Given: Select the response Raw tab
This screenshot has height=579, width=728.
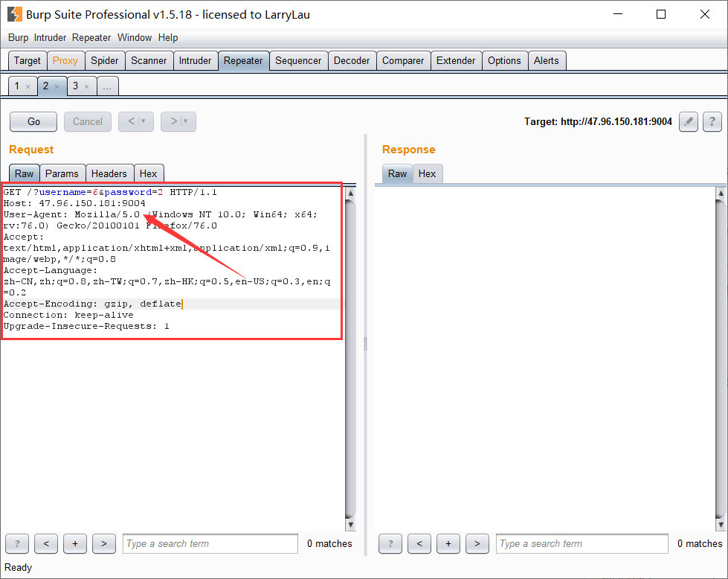Looking at the screenshot, I should [x=397, y=174].
